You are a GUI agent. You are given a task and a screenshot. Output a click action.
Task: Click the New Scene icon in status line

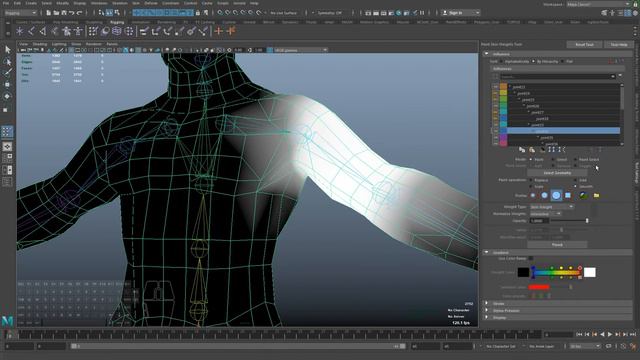(x=48, y=13)
